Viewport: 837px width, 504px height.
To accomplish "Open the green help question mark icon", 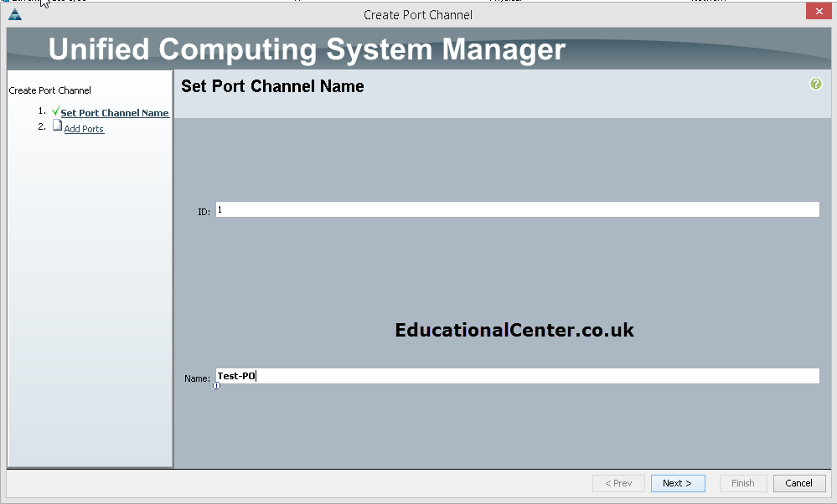I will [x=816, y=84].
